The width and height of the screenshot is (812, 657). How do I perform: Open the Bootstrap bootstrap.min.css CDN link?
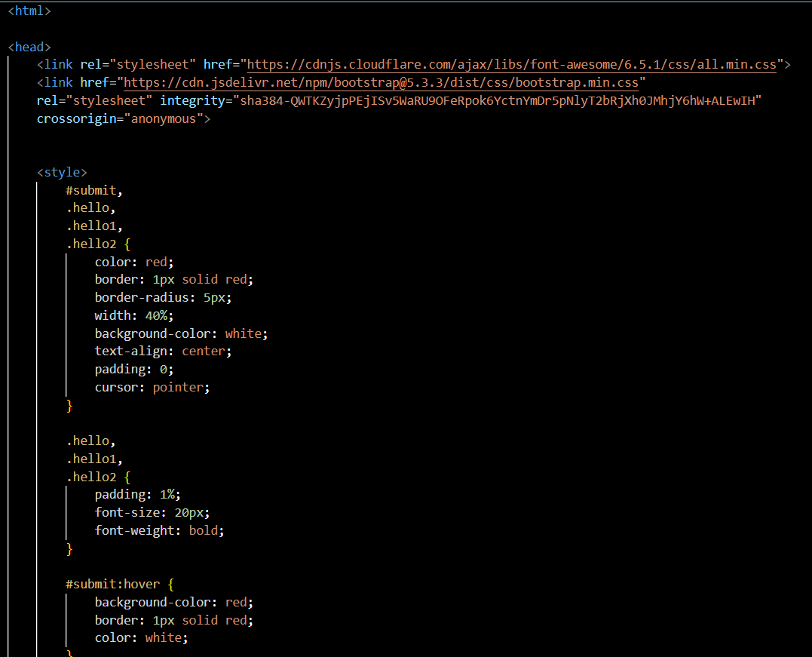381,82
